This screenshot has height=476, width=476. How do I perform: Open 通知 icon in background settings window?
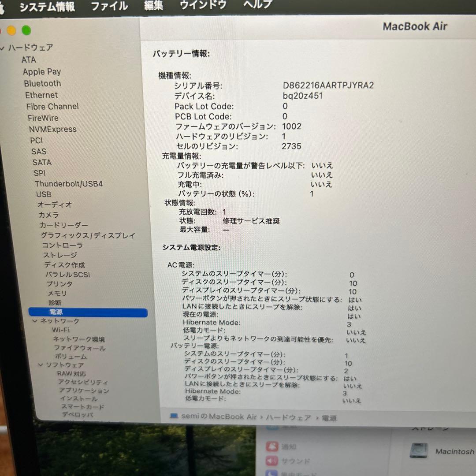(272, 446)
